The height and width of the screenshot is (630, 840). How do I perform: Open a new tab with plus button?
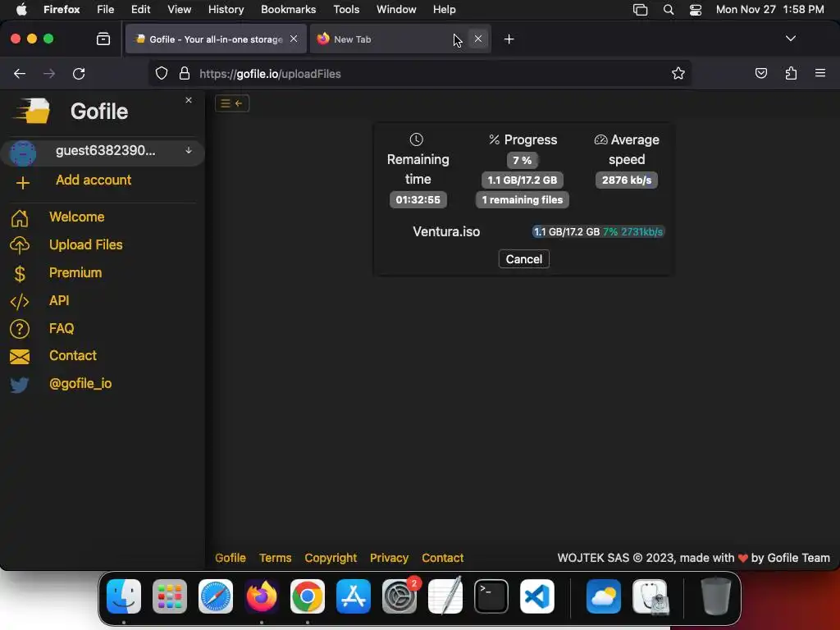[509, 39]
